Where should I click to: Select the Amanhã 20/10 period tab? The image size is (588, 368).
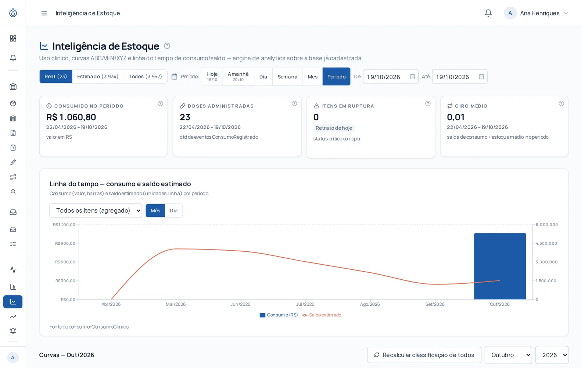pyautogui.click(x=238, y=77)
